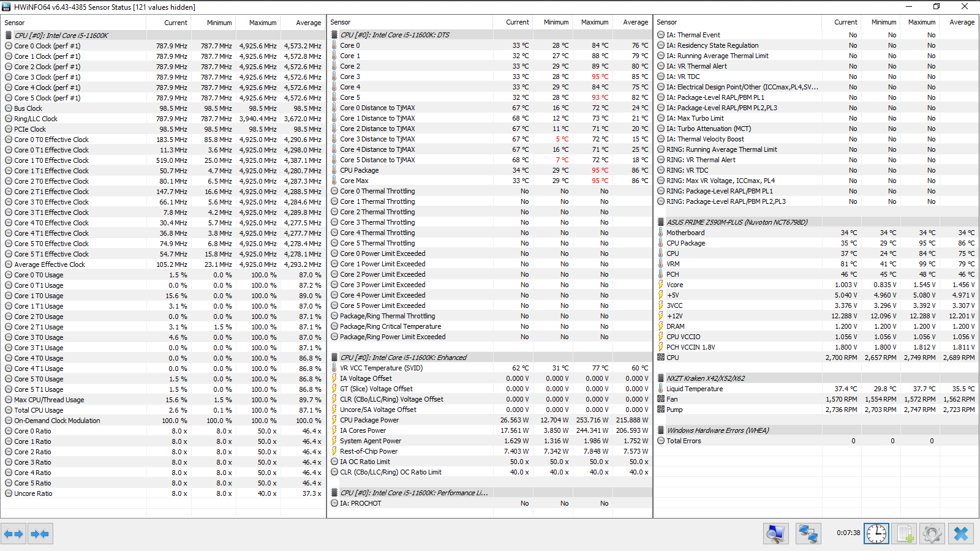
Task: Click the lightning icon beside Vcore
Action: (x=661, y=285)
